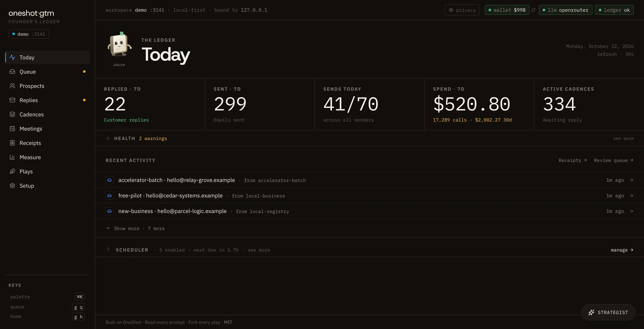Click the Active Cadences 334 value
This screenshot has width=644, height=329.
pos(559,104)
